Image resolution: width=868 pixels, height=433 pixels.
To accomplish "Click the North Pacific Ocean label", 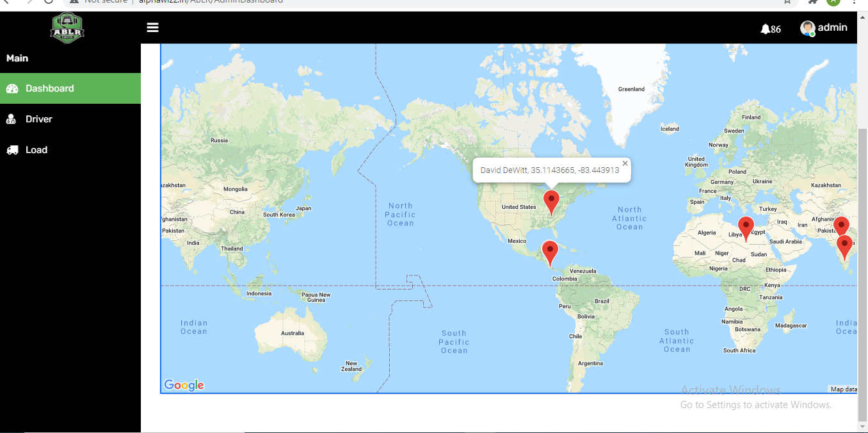I will click(x=401, y=215).
